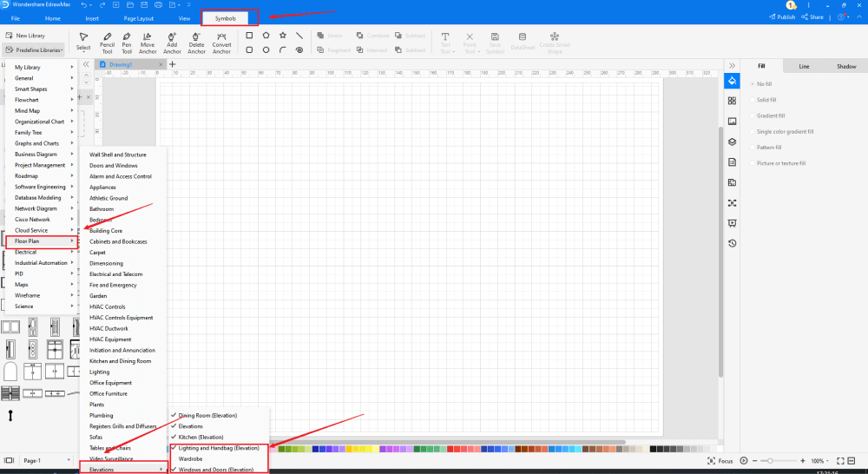Click the New Library button
Viewport: 868px width, 474px height.
(x=30, y=36)
